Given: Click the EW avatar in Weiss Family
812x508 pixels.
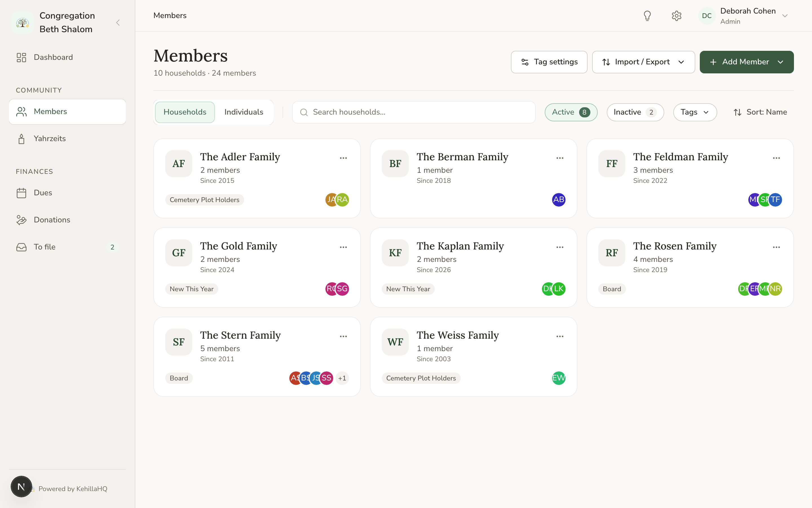Looking at the screenshot, I should click(559, 378).
